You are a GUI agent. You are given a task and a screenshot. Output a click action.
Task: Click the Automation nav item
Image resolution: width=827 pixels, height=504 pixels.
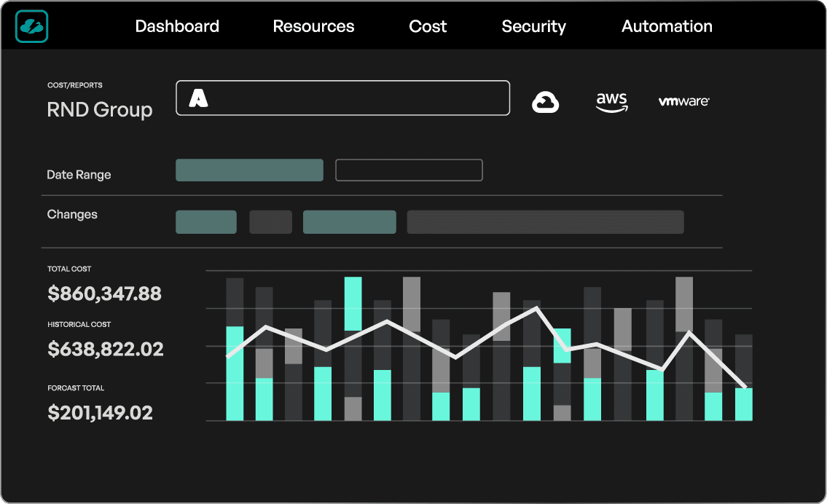tap(666, 26)
